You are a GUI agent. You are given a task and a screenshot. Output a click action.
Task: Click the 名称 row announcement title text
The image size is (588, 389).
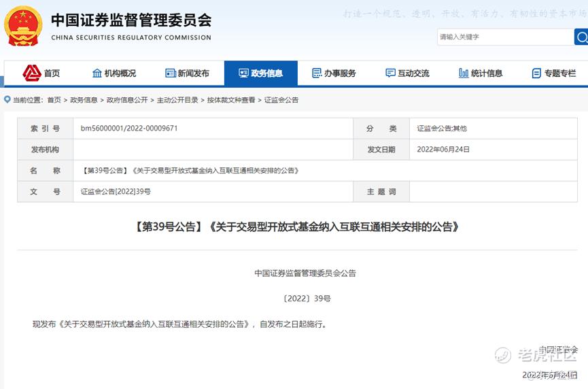(x=191, y=171)
